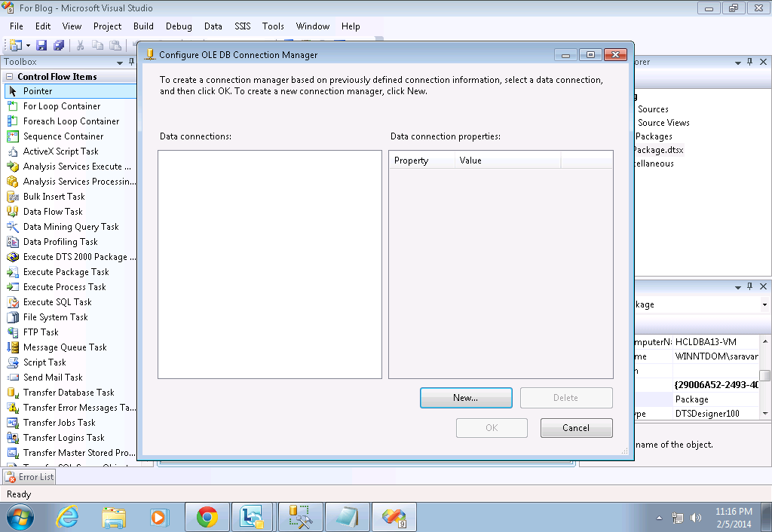Open the SSIS menu
Viewport: 772px width, 532px height.
[x=242, y=26]
